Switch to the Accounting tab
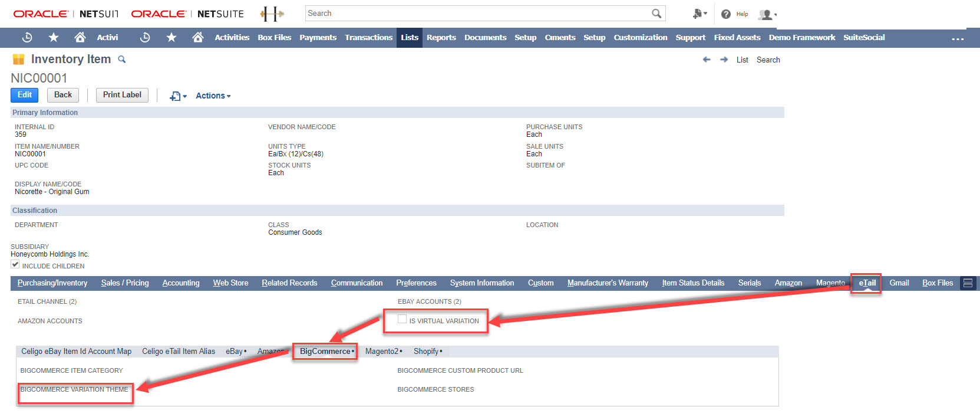Image resolution: width=980 pixels, height=420 pixels. (x=181, y=283)
